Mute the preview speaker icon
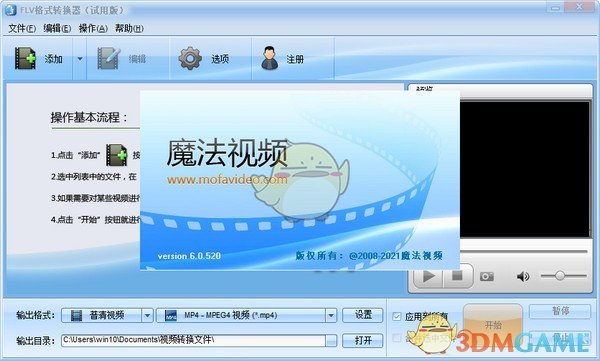This screenshot has height=361, width=600. click(x=523, y=276)
